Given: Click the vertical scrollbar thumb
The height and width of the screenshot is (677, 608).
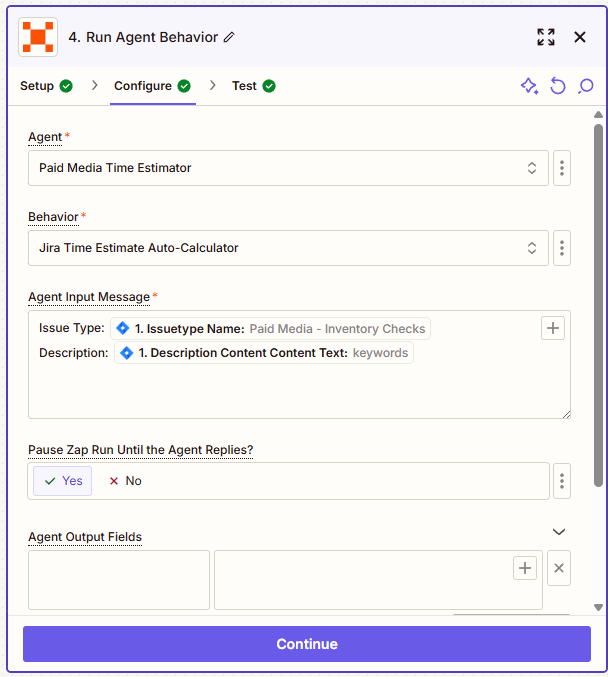Looking at the screenshot, I should coord(598,305).
